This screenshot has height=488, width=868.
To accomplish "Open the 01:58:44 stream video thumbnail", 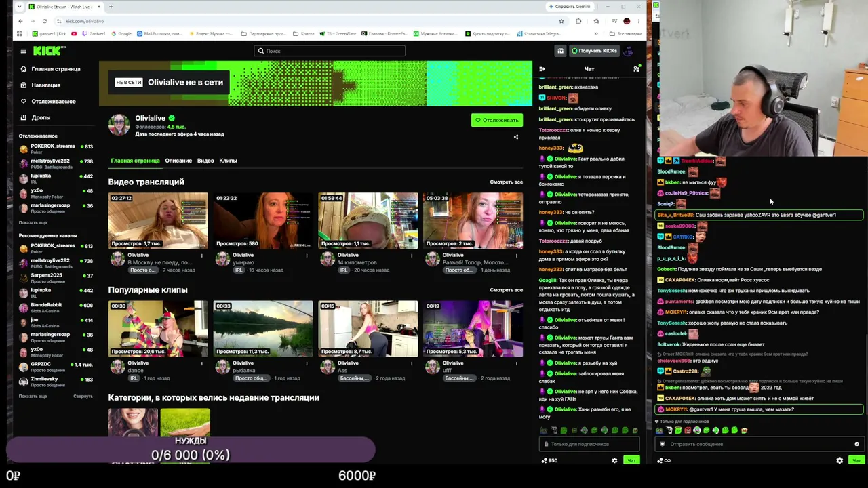I will [368, 221].
